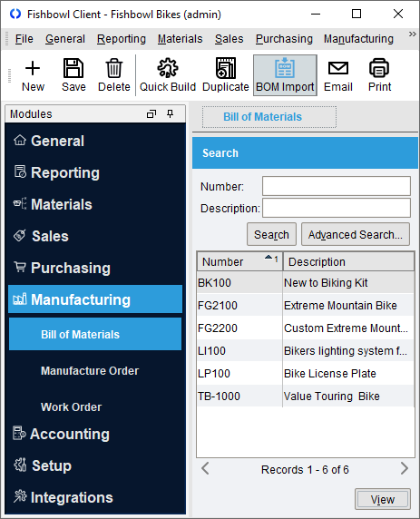
Task: Click the Extreme Mountain Bike description
Action: (x=340, y=305)
